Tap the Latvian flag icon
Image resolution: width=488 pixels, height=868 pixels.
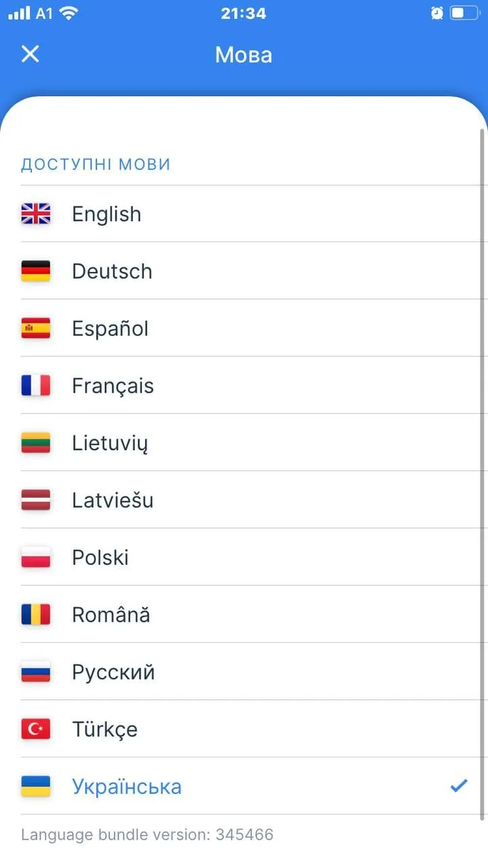click(x=36, y=500)
